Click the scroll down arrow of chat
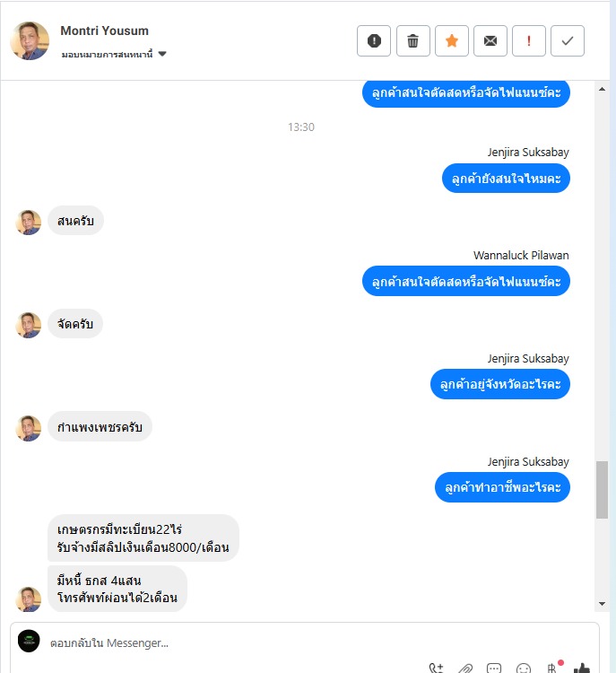This screenshot has width=616, height=673. coord(602,604)
